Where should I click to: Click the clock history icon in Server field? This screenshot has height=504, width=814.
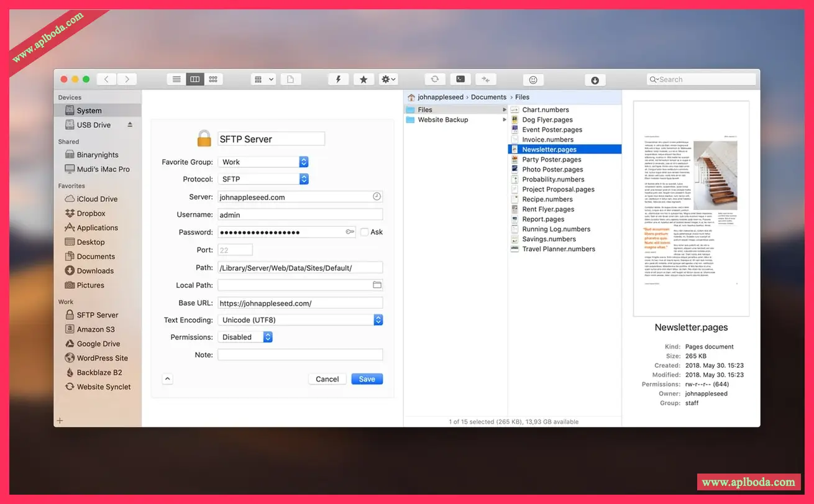coord(377,196)
